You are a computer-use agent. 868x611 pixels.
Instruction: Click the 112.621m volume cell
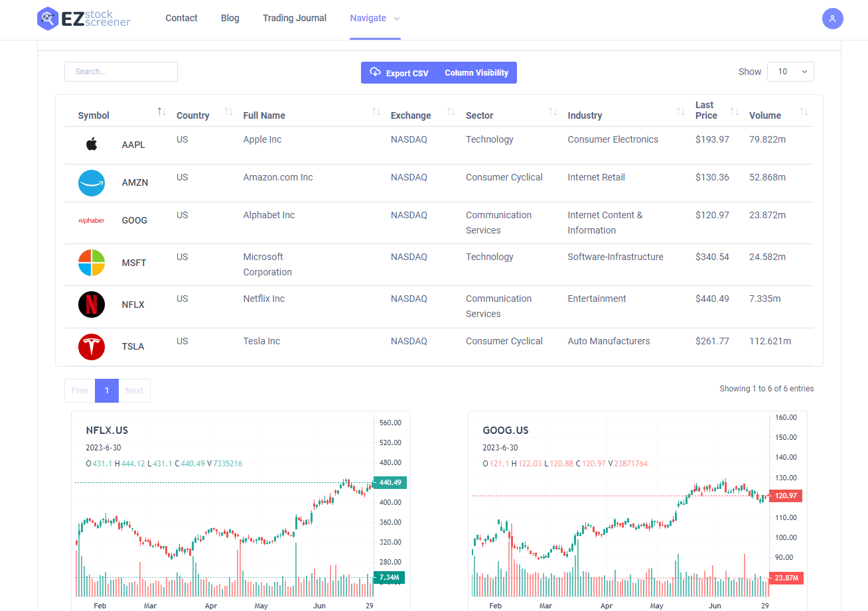click(770, 341)
